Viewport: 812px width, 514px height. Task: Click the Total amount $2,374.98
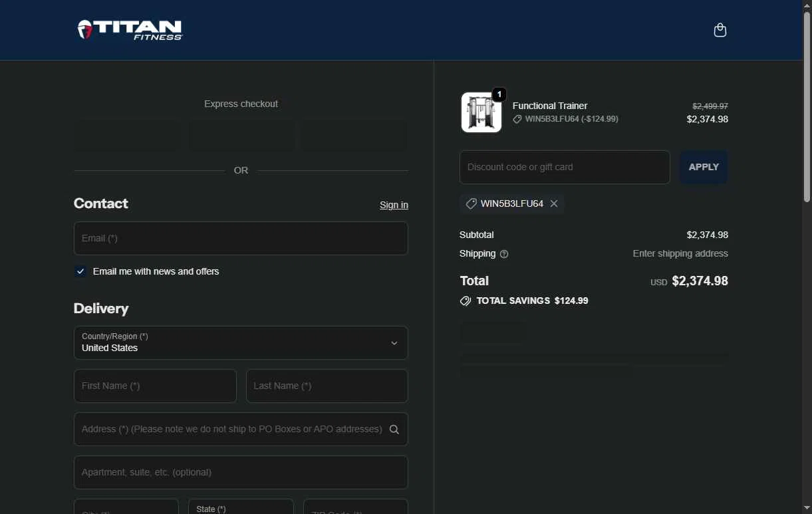(x=700, y=281)
